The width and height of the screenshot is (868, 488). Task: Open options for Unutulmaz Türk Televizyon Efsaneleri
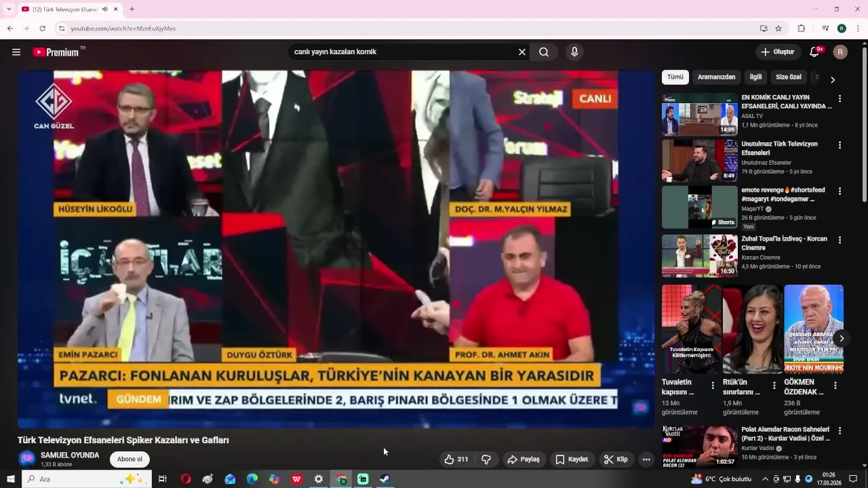click(840, 145)
